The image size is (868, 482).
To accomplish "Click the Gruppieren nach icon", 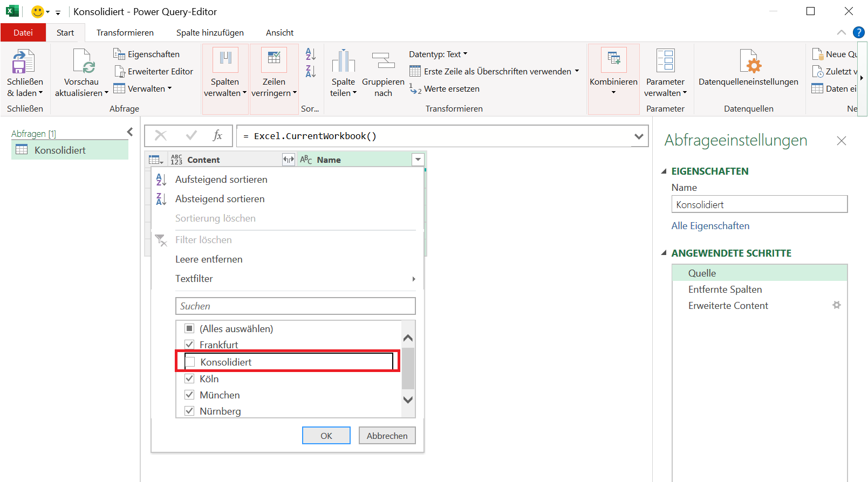I will tap(383, 61).
